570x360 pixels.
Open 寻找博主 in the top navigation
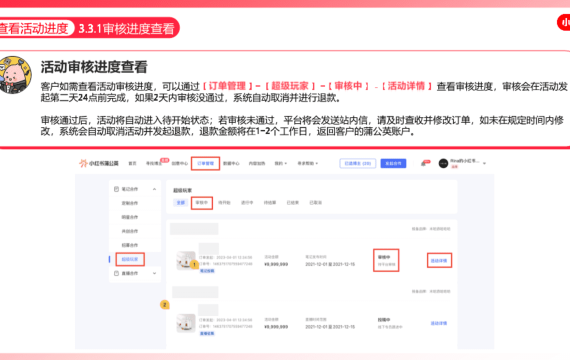point(154,164)
